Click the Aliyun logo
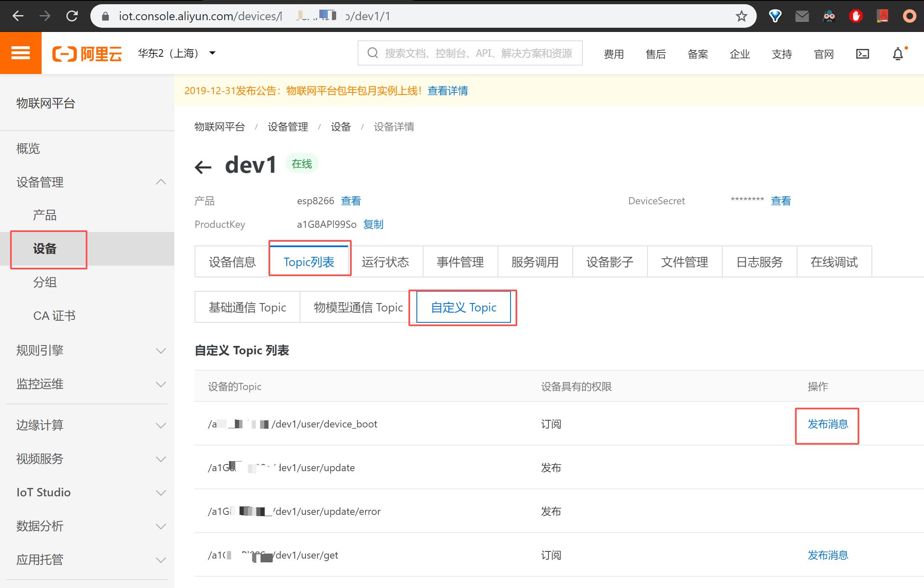 (x=87, y=53)
